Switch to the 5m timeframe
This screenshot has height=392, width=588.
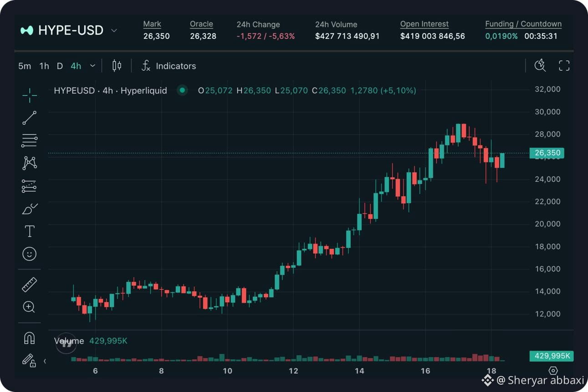point(25,66)
